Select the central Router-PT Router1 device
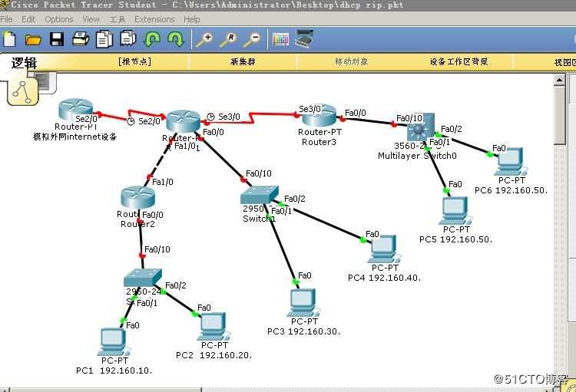This screenshot has width=576, height=392. (x=183, y=121)
